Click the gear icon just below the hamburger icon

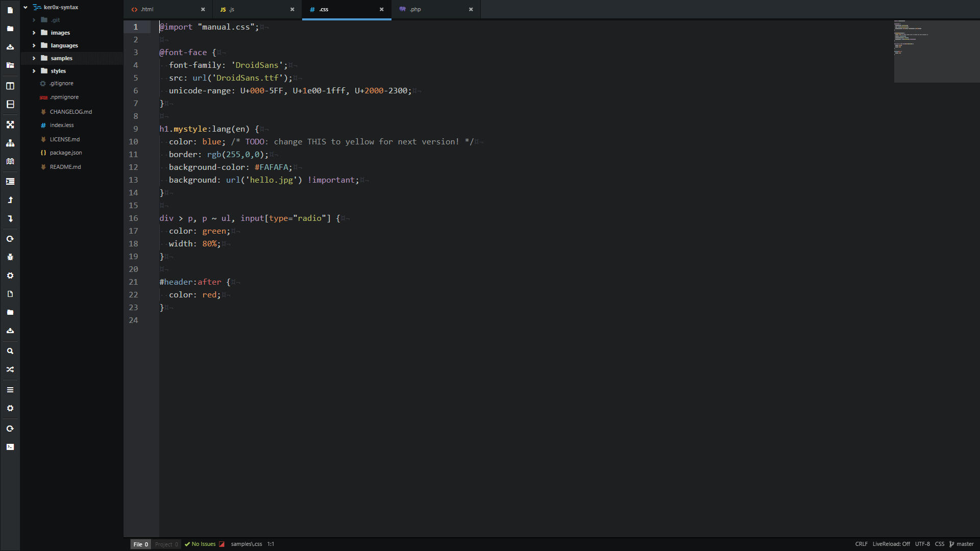click(x=10, y=408)
